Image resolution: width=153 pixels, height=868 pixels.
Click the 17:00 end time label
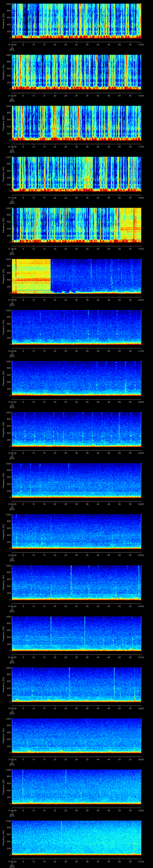click(x=141, y=146)
